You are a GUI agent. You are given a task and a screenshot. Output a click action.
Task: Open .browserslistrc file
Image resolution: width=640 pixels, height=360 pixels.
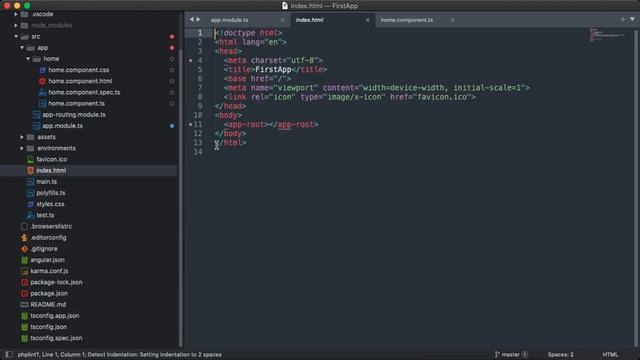point(51,226)
